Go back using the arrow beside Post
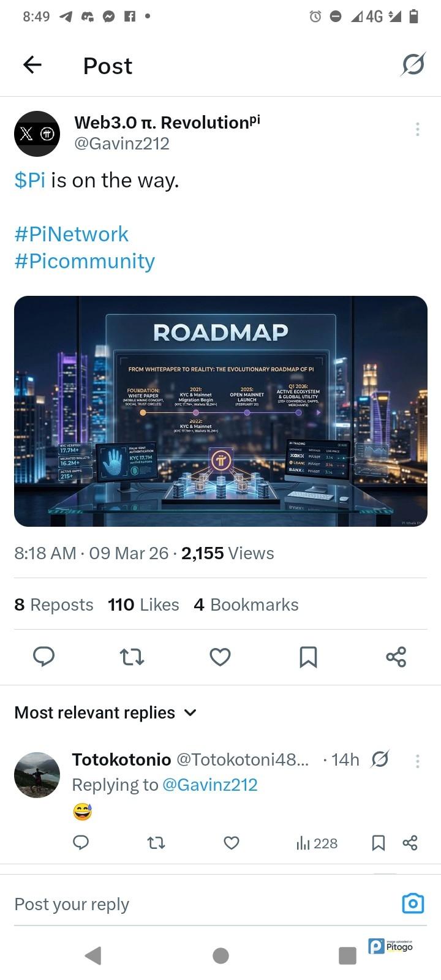This screenshot has width=441, height=980. [32, 64]
